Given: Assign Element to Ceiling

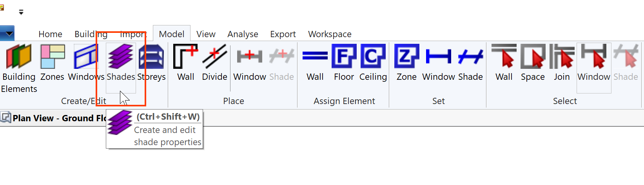Looking at the screenshot, I should point(373,63).
